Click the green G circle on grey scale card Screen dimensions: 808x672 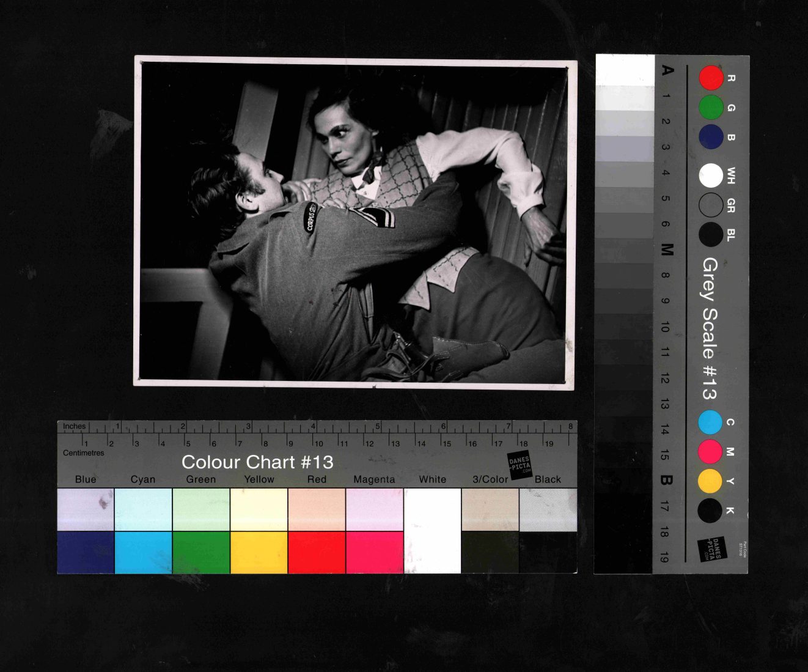[711, 108]
